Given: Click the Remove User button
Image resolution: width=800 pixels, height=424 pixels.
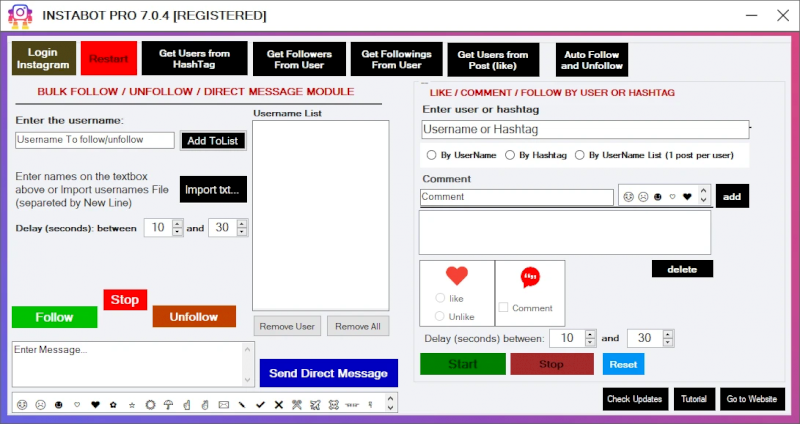Looking at the screenshot, I should click(x=287, y=326).
